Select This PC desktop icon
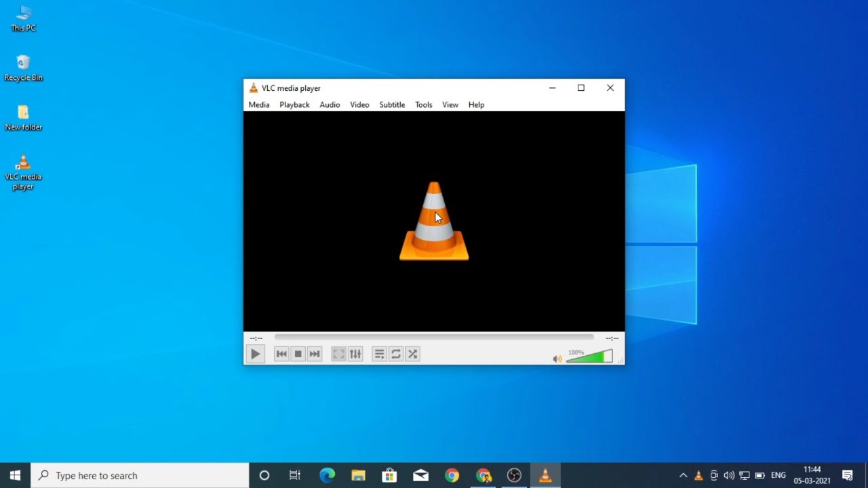 coord(23,19)
